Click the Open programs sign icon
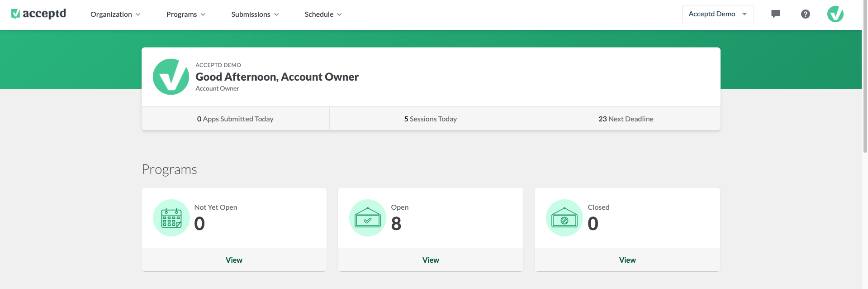 [x=368, y=218]
